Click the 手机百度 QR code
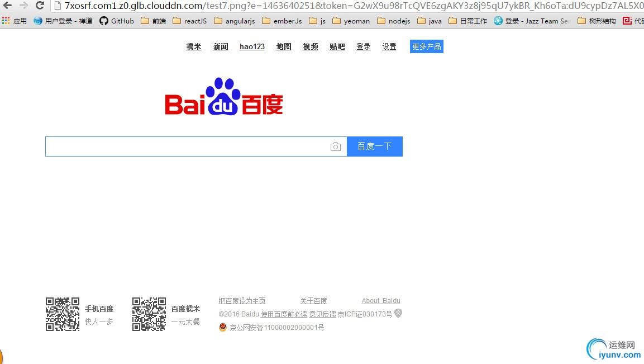Viewport: 644px width, 364px height. pyautogui.click(x=63, y=314)
